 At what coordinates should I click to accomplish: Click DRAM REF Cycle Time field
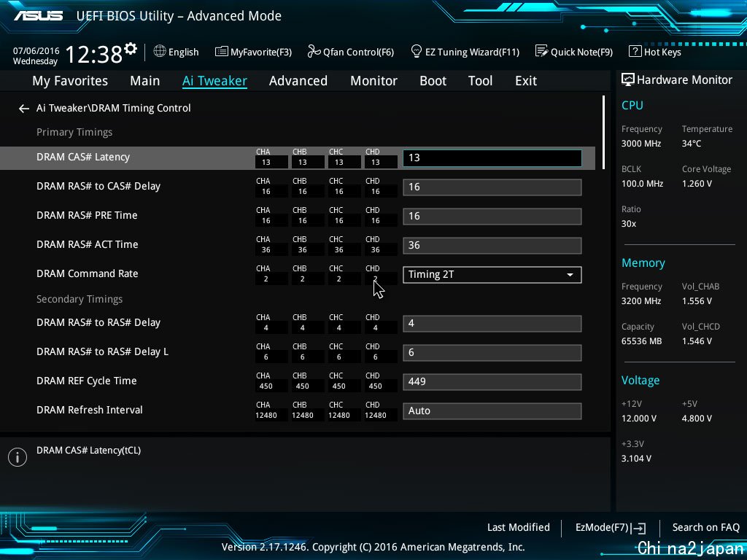[492, 382]
